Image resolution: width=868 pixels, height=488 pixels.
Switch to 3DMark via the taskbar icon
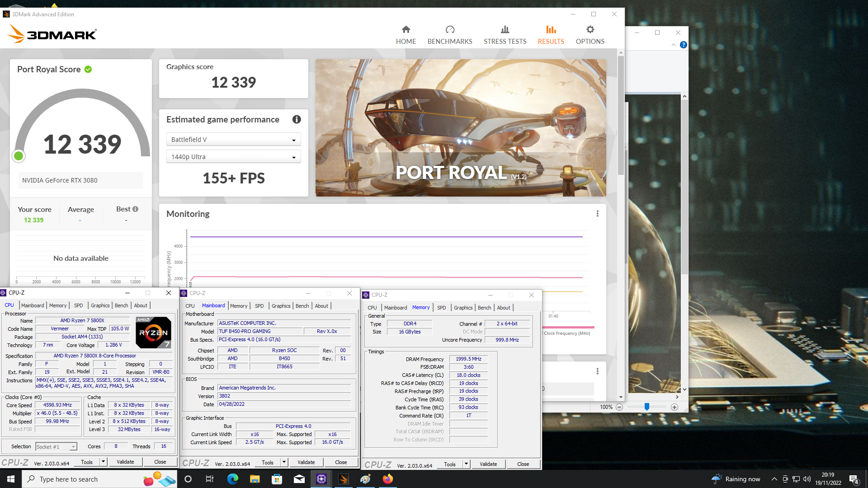(x=343, y=479)
